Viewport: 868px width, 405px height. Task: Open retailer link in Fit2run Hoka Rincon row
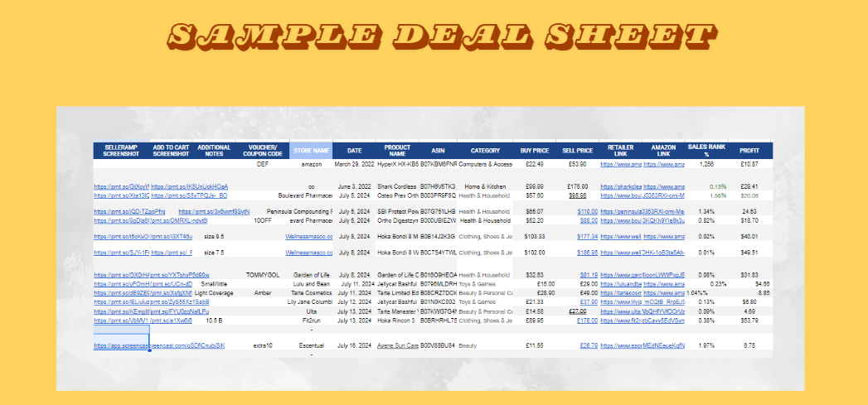(621, 321)
